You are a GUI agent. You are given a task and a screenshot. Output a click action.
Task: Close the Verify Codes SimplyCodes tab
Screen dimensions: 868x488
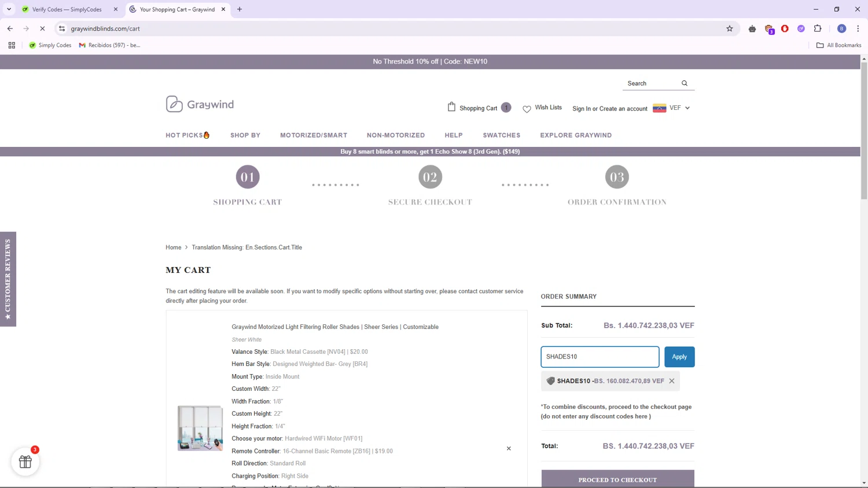[x=116, y=9]
